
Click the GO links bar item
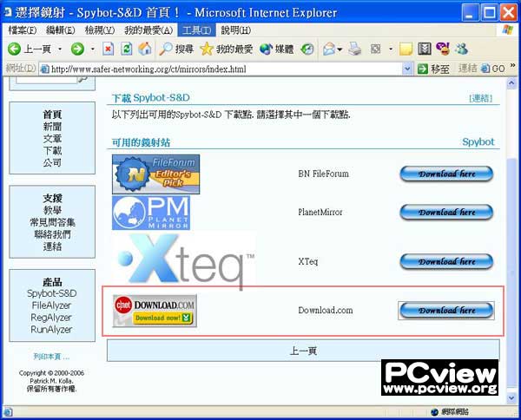coord(492,69)
